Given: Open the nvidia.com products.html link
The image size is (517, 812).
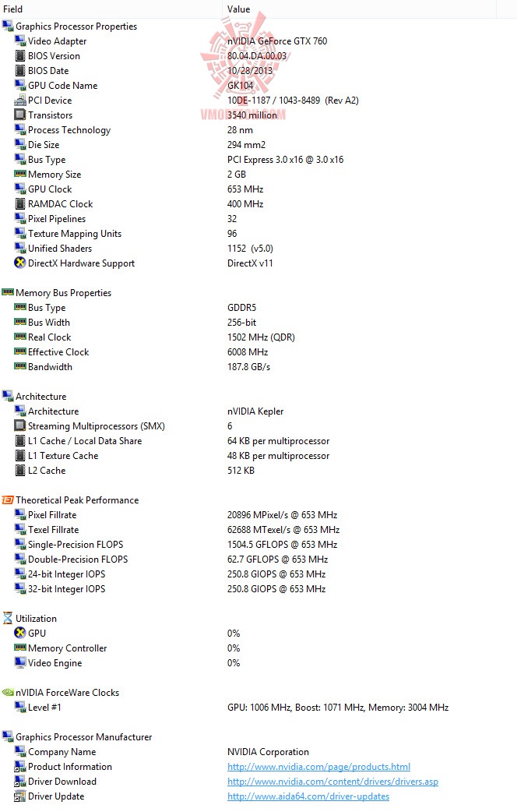Looking at the screenshot, I should [x=318, y=767].
